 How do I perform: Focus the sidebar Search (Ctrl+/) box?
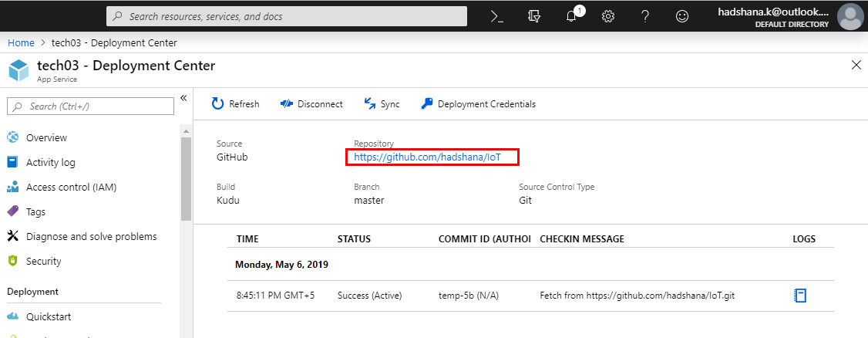90,106
